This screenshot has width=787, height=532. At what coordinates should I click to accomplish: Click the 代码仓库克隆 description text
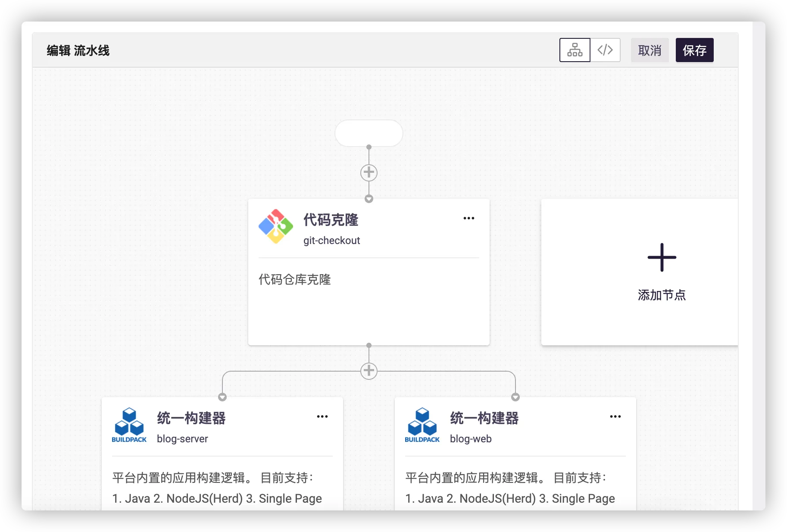[x=294, y=279]
